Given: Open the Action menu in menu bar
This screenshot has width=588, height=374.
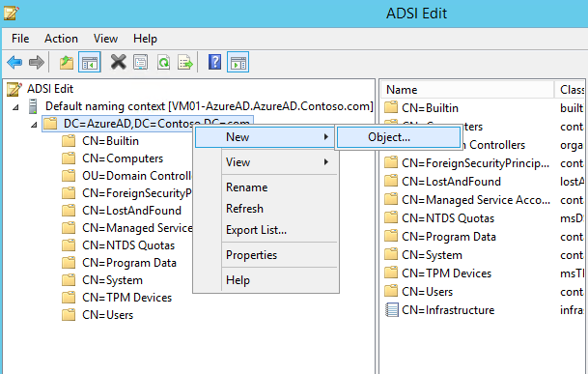Looking at the screenshot, I should point(61,39).
